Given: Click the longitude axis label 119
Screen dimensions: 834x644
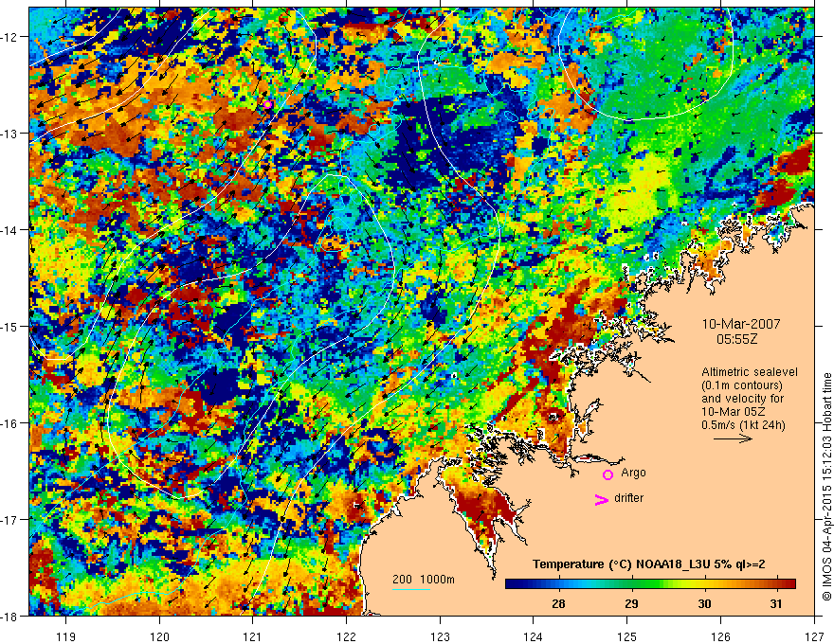Looking at the screenshot, I should [66, 636].
